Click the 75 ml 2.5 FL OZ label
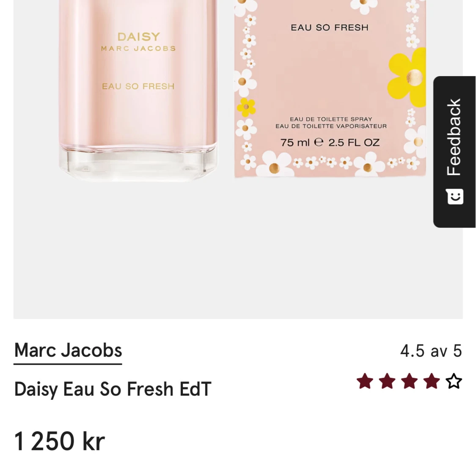Screen dimensions: 476x476 330,142
